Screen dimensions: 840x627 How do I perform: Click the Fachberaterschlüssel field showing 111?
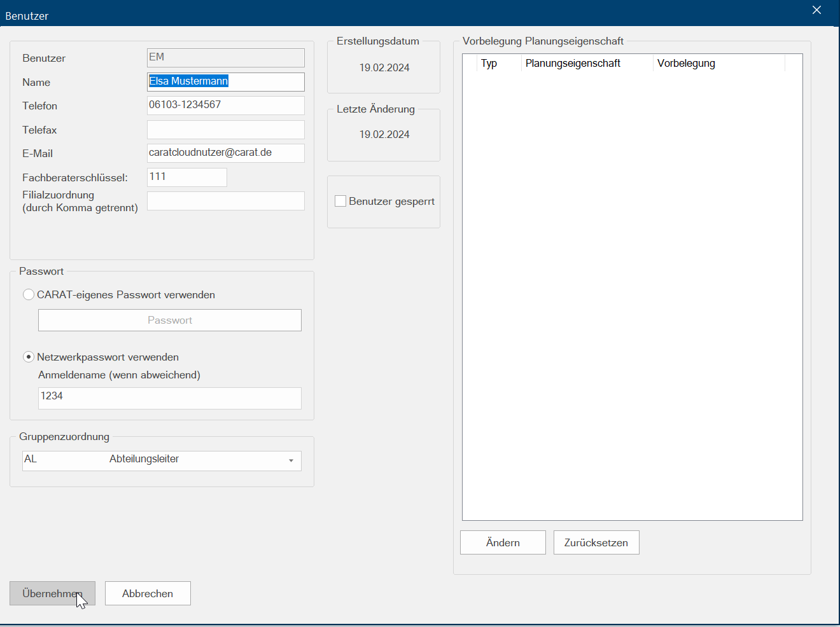pyautogui.click(x=187, y=177)
